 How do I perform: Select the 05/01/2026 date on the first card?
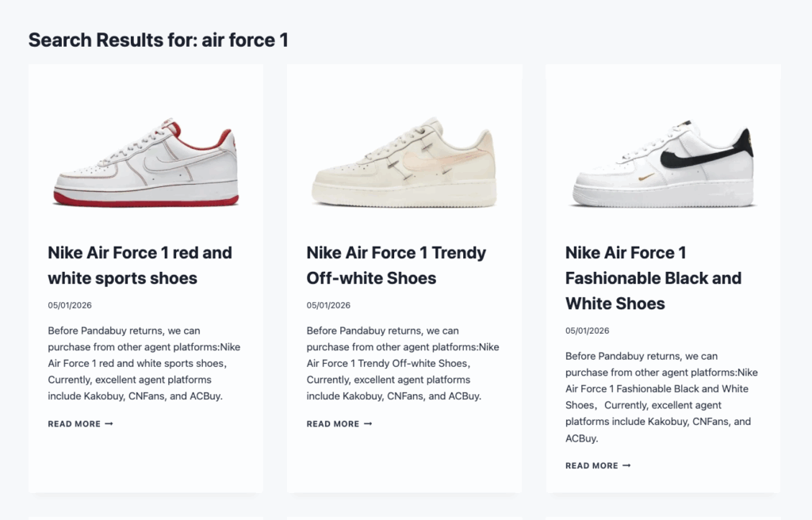click(70, 304)
